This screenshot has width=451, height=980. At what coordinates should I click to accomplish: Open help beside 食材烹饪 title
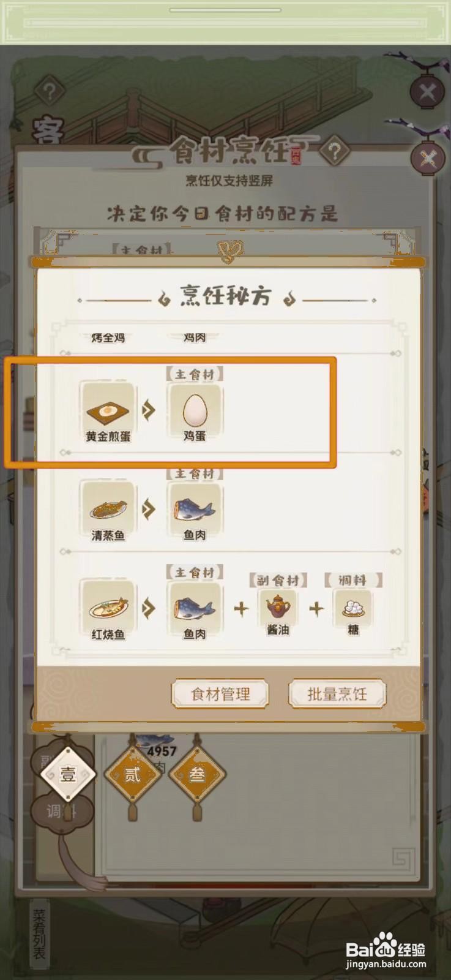[334, 151]
